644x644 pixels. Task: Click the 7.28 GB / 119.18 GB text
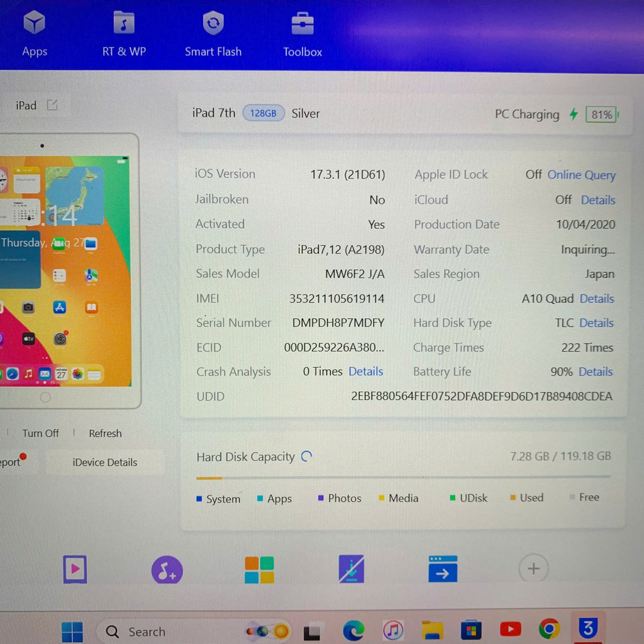pos(560,456)
